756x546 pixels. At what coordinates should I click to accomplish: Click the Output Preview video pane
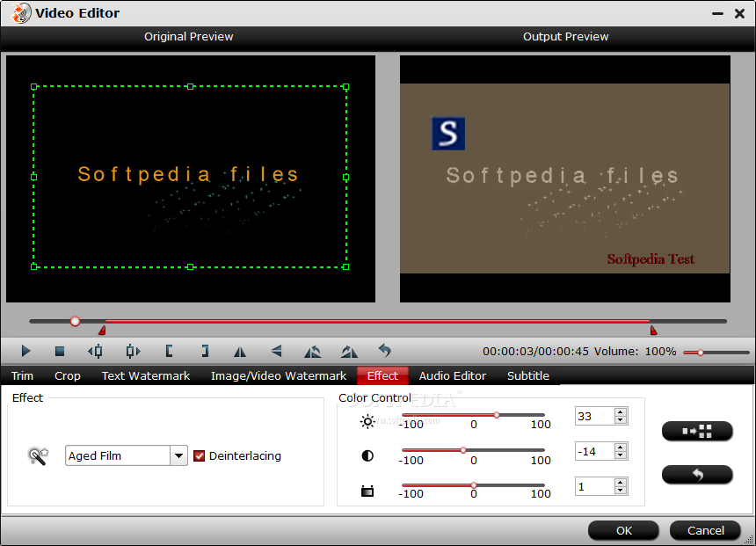click(564, 178)
